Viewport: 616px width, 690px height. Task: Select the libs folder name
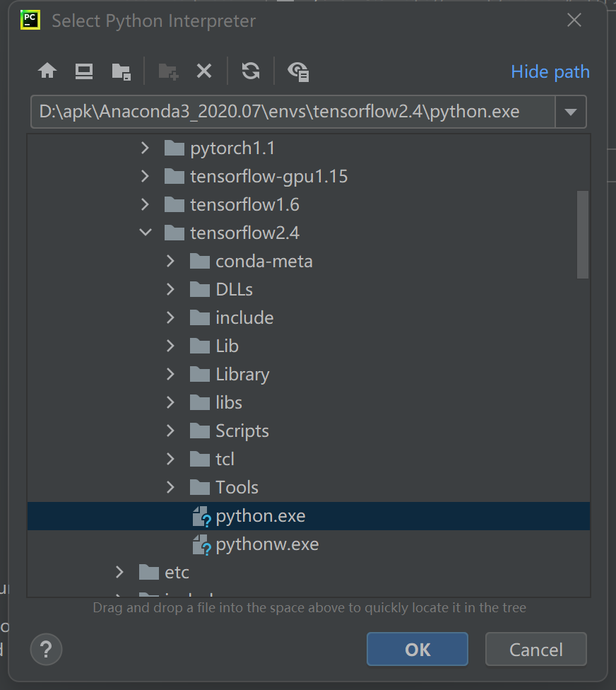tap(229, 403)
